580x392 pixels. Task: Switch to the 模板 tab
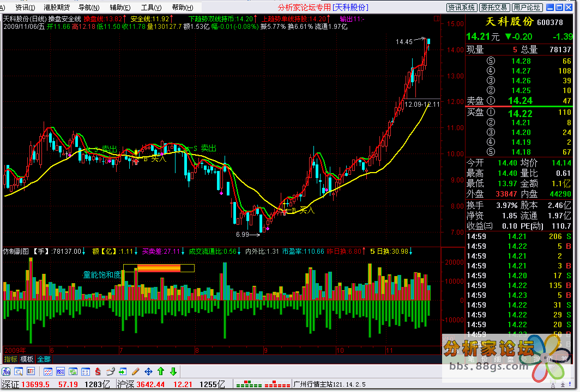pos(27,359)
